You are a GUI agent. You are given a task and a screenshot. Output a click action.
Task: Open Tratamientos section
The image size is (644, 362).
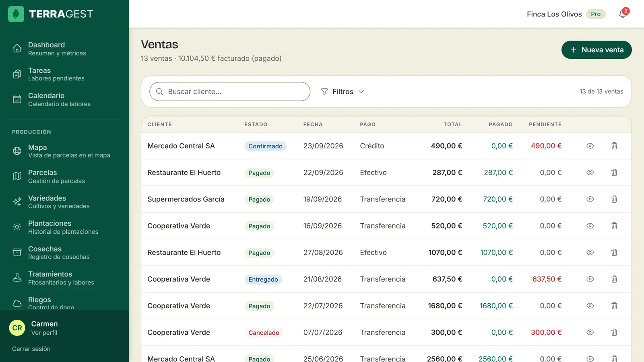64,278
